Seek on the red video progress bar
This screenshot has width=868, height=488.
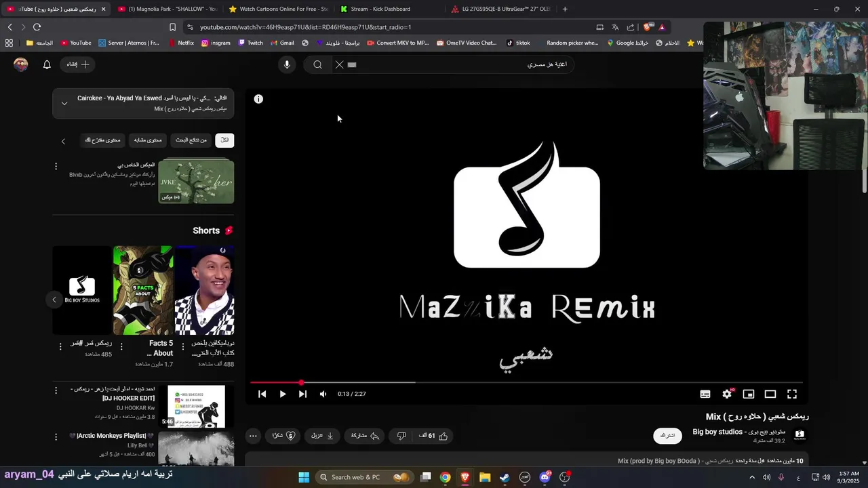(526, 382)
